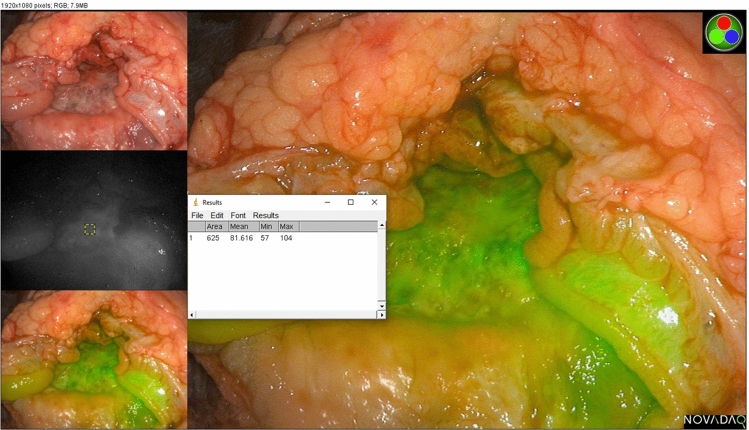Click the NOVADAQ logo watermark
Viewport: 749px width, 430px height.
point(714,420)
